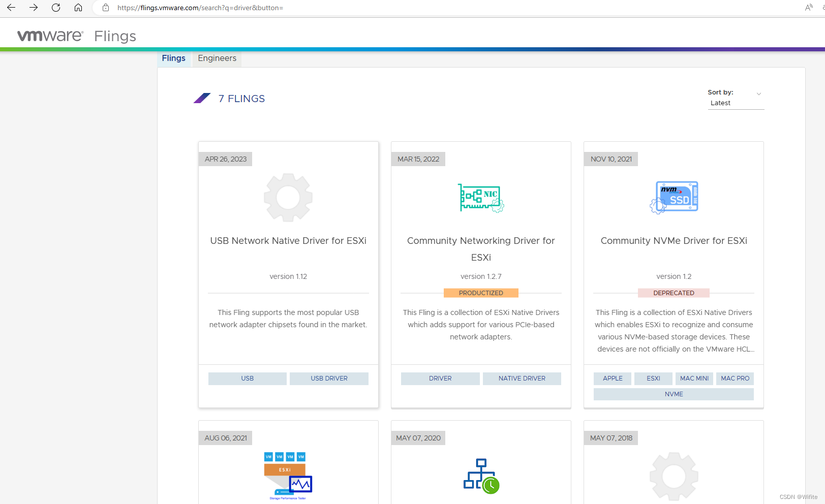Click the NOV 10, 2021 date label
This screenshot has height=504, width=825.
(x=612, y=159)
